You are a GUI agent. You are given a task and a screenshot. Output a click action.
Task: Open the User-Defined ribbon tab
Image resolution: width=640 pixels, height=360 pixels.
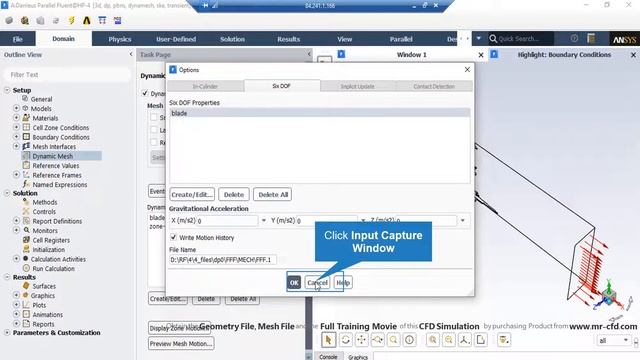tap(176, 39)
